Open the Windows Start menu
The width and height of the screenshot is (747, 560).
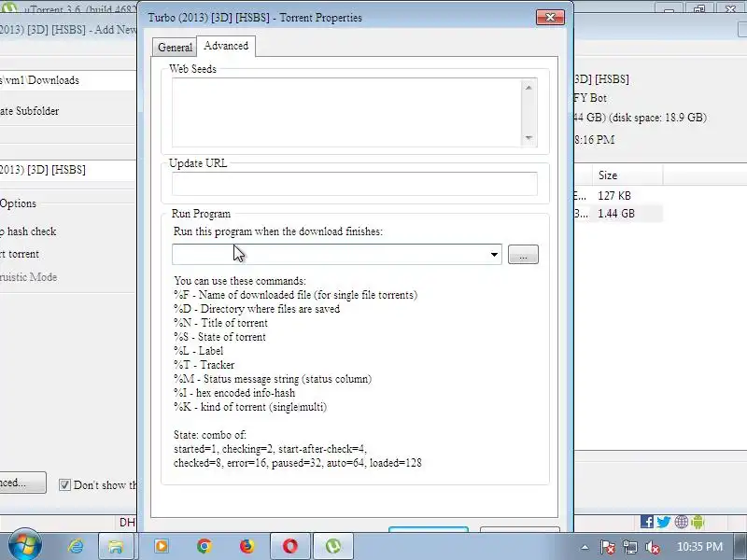pyautogui.click(x=24, y=546)
